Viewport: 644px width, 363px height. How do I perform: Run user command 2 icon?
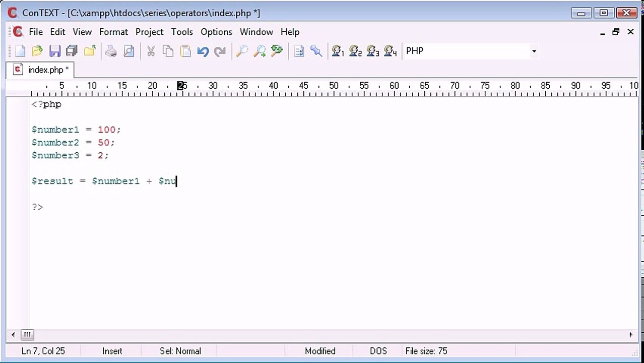click(x=355, y=51)
